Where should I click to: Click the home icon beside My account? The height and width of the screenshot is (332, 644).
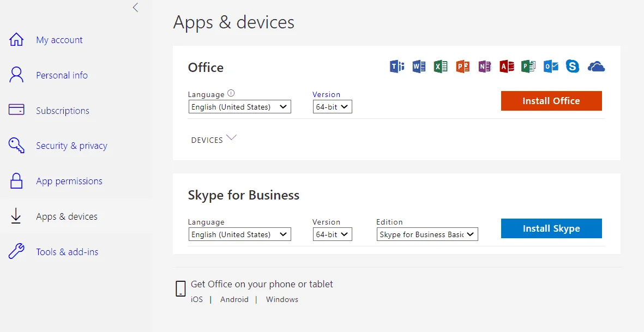pos(16,39)
